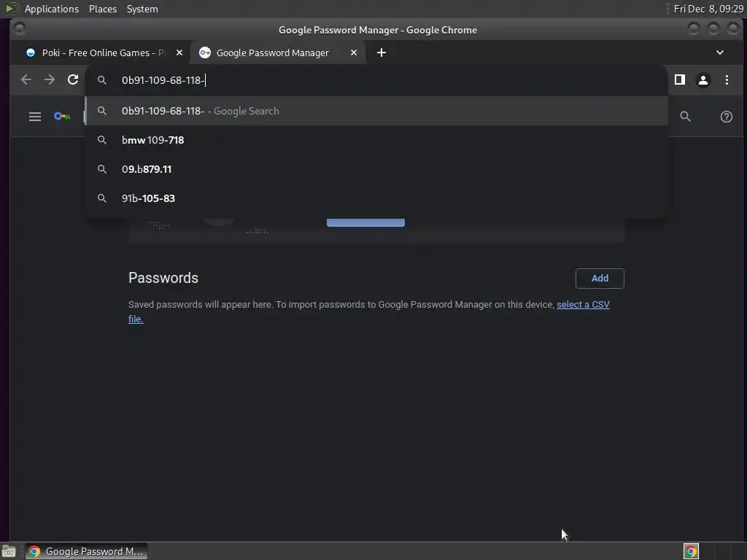The width and height of the screenshot is (747, 560).
Task: Click the search magnifier in the address bar
Action: pos(102,80)
